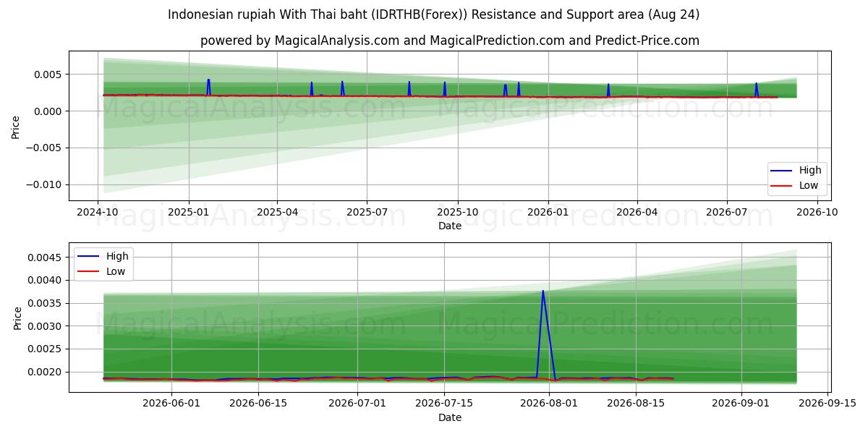This screenshot has height=434, width=868.
Task: Click the last blue spike near 2026-08 in upper chart
Action: click(757, 84)
